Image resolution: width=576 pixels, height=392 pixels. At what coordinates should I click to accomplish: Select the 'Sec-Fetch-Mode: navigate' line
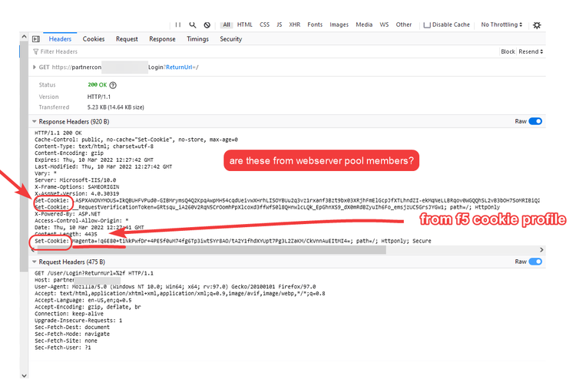(72, 334)
